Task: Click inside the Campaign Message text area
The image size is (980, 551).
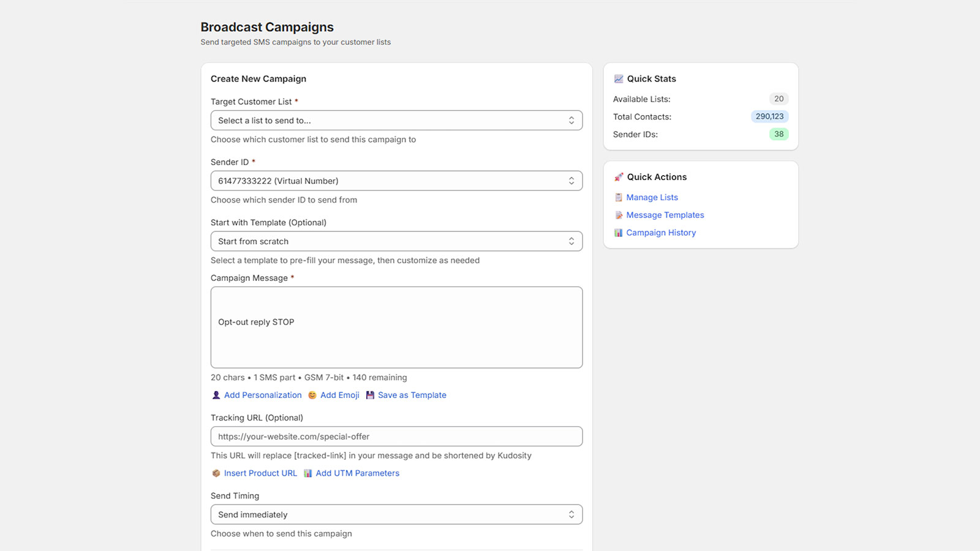Action: coord(396,327)
